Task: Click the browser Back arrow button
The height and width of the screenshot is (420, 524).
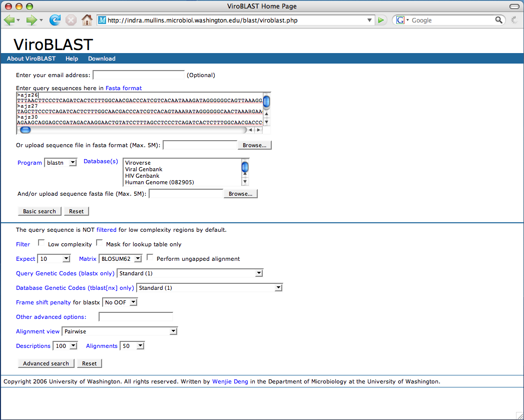Action: pyautogui.click(x=9, y=20)
